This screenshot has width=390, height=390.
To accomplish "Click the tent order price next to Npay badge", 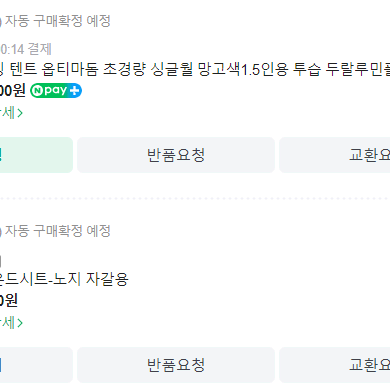I will click(13, 91).
